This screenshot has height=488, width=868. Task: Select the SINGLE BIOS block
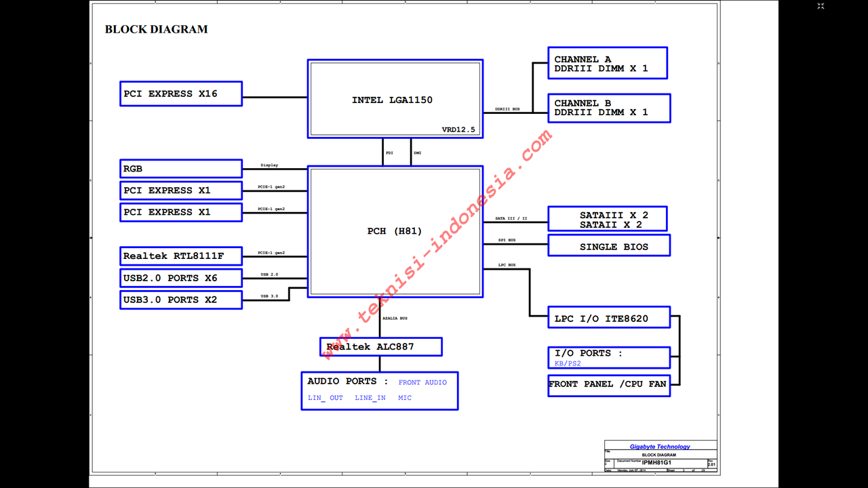coord(609,245)
